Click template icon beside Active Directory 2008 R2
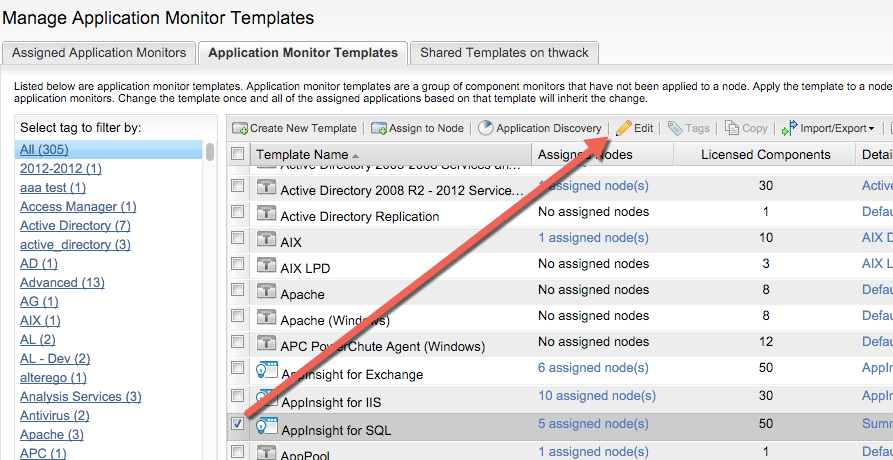 (x=266, y=186)
